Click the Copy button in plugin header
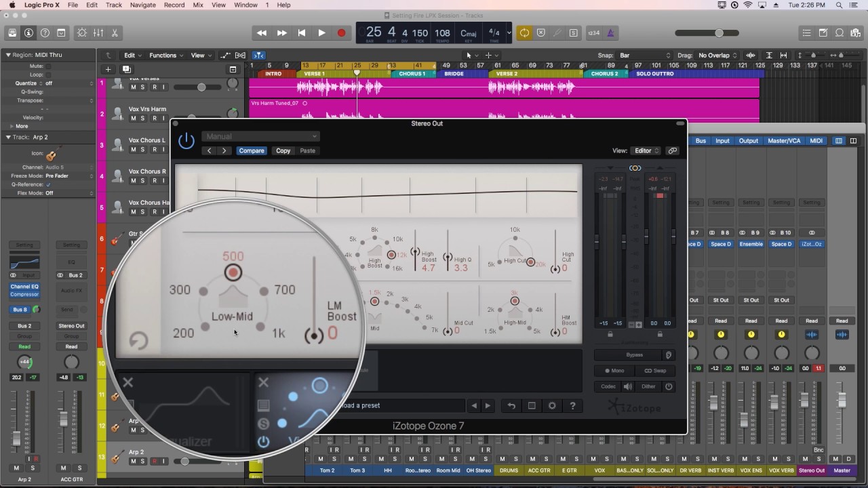Viewport: 868px width, 488px height. [x=283, y=150]
